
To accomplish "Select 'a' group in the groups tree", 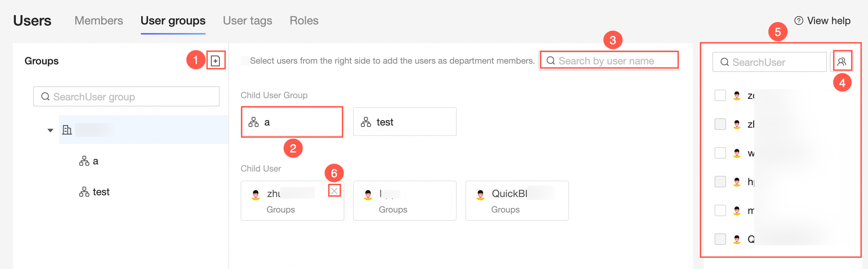I will (95, 161).
